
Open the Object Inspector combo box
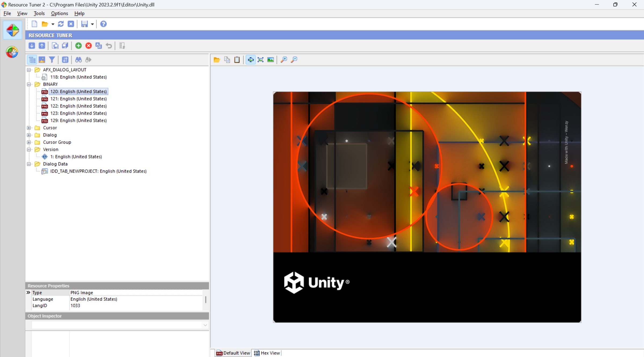(205, 325)
